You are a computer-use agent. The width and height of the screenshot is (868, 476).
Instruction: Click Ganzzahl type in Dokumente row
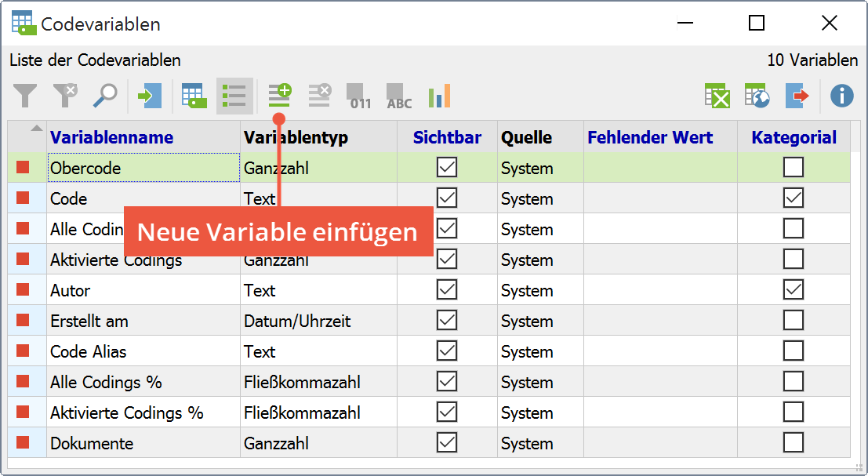pos(276,443)
